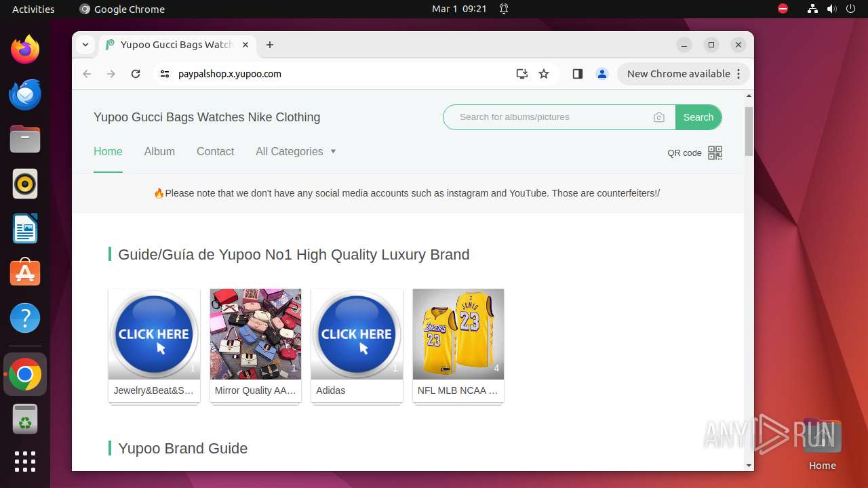Click the QR code label
Viewport: 868px width, 488px height.
click(x=684, y=153)
